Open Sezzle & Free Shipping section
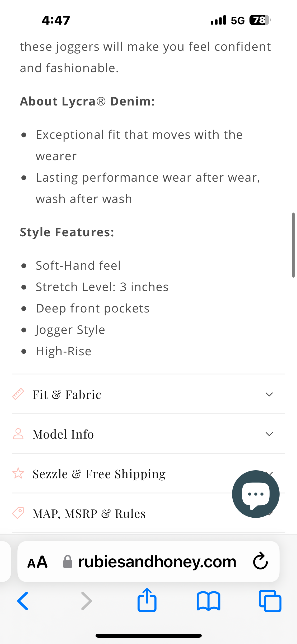Image resolution: width=297 pixels, height=644 pixels. [x=99, y=474]
